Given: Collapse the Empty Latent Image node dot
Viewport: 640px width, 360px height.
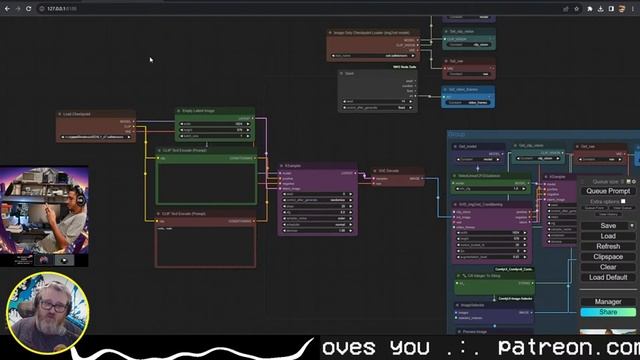Looking at the screenshot, I should [179, 111].
